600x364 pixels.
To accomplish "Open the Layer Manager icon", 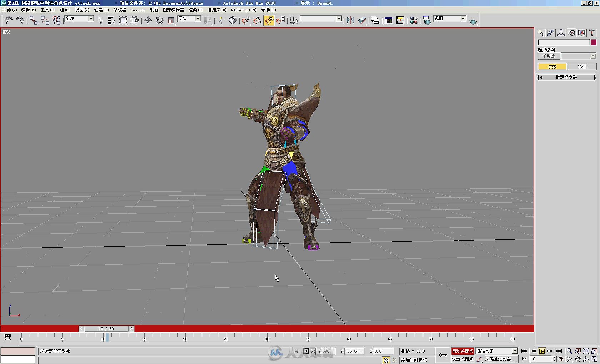I will (x=375, y=20).
